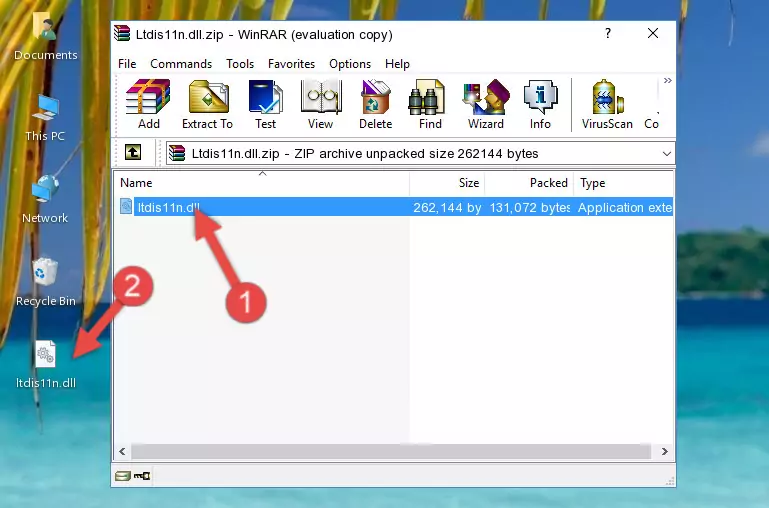
Task: Click the horizontal scrollbar right arrow
Action: click(x=665, y=451)
